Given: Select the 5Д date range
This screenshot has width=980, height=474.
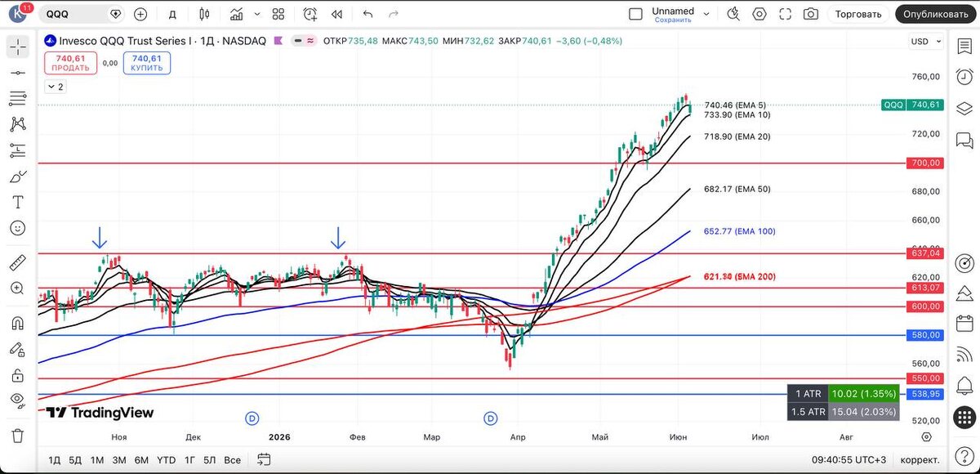Looking at the screenshot, I should [75, 460].
